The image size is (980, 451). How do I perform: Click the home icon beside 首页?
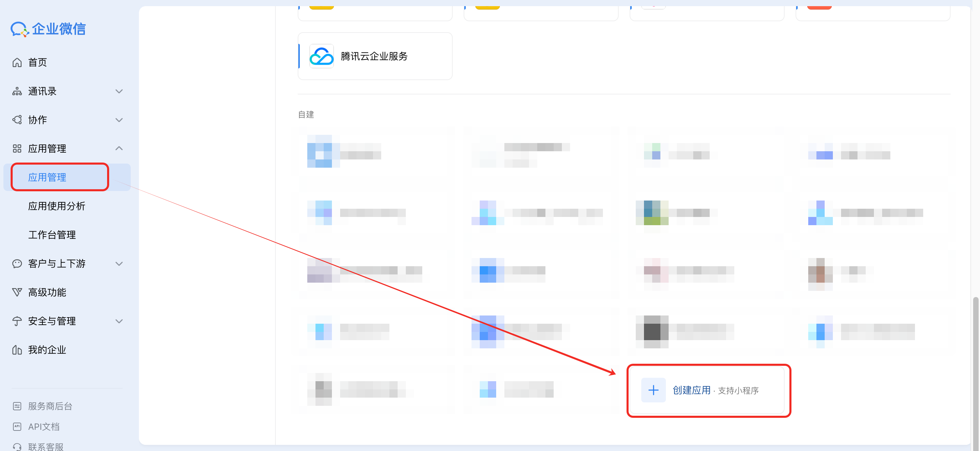coord(17,62)
